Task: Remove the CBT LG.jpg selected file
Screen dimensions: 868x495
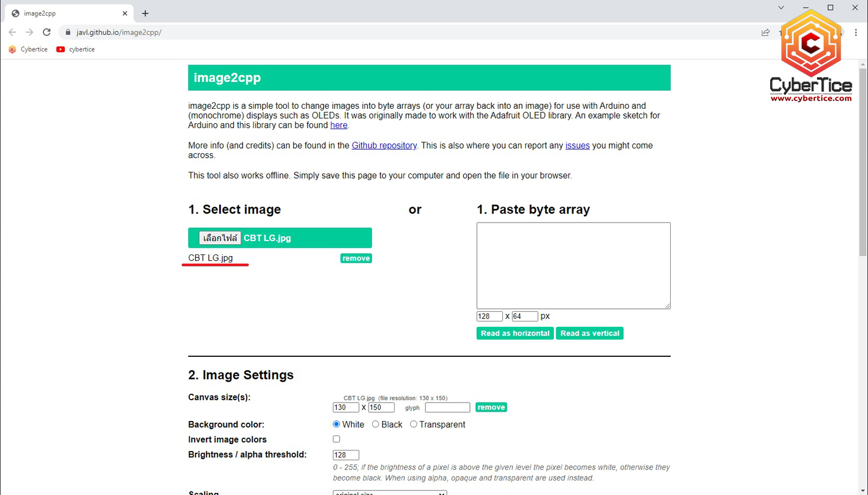Action: (x=356, y=258)
